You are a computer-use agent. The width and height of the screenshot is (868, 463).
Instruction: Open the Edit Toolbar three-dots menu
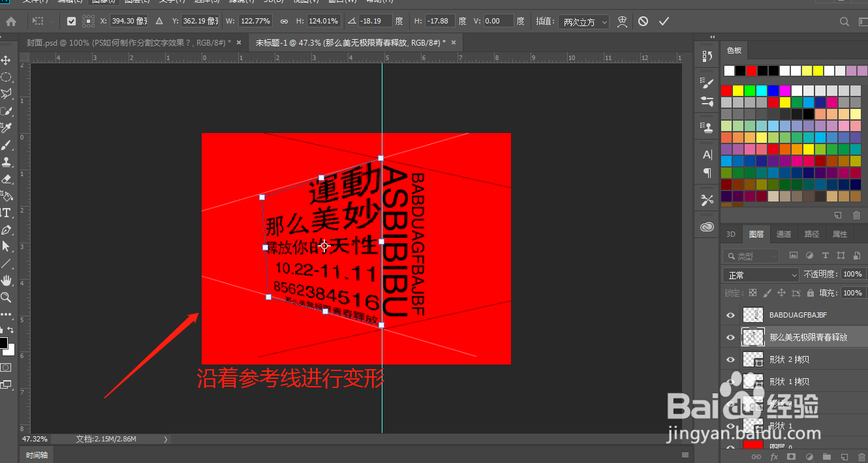(6, 314)
